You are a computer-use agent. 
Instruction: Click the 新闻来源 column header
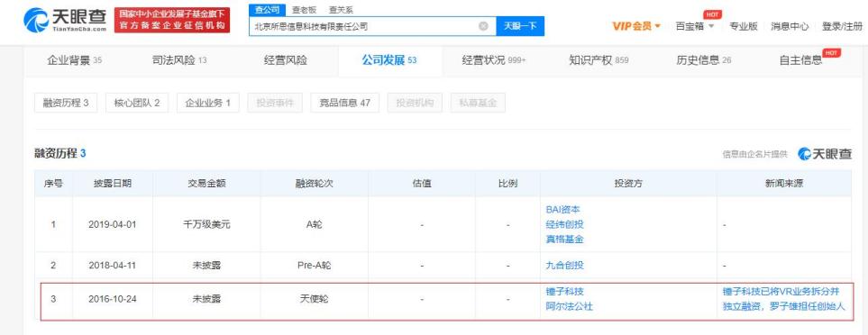point(784,184)
